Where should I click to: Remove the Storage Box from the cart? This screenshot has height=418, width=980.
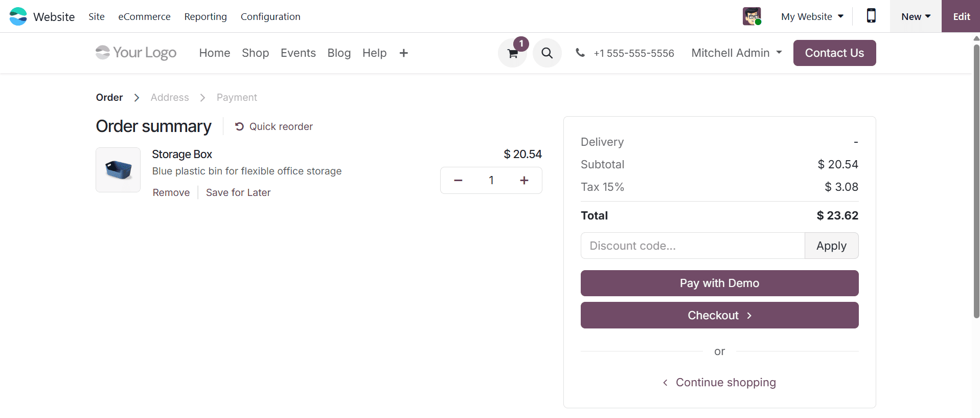(171, 192)
